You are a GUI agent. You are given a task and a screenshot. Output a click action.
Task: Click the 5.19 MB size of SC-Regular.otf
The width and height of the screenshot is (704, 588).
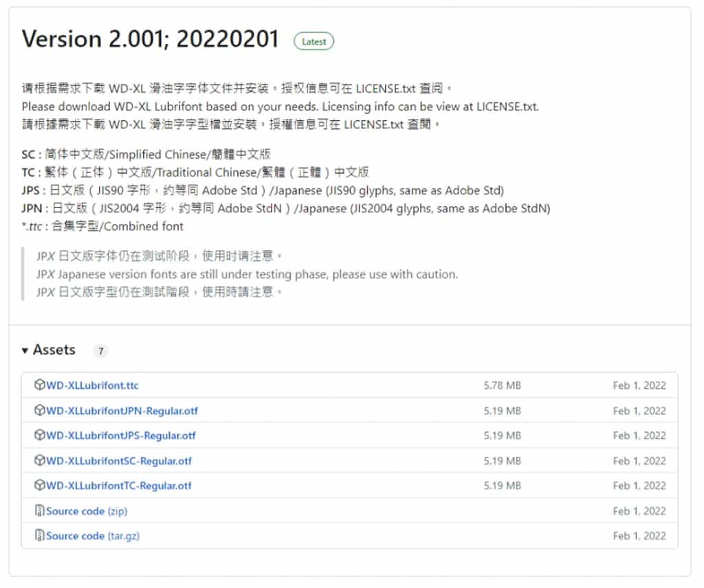[x=503, y=461]
